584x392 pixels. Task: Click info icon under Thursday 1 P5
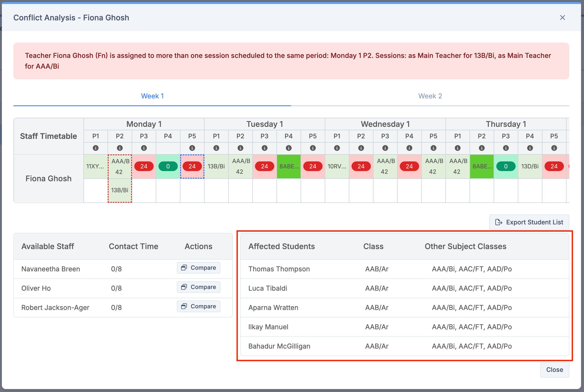[x=554, y=148]
